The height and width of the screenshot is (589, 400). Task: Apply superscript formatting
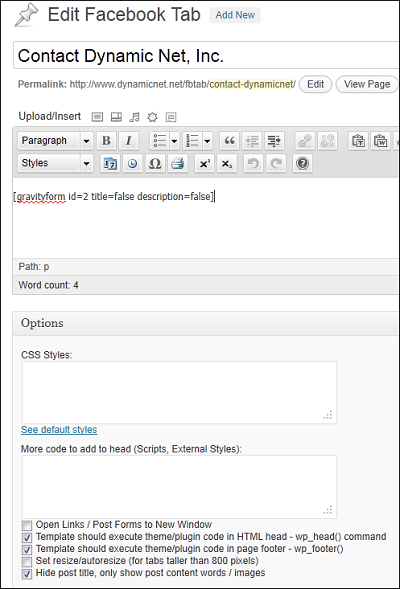click(204, 163)
